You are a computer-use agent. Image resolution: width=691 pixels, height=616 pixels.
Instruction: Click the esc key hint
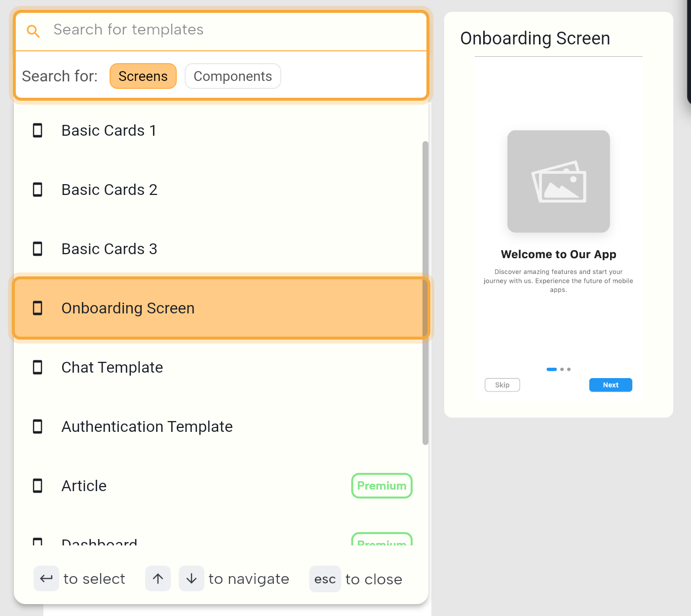pyautogui.click(x=325, y=579)
